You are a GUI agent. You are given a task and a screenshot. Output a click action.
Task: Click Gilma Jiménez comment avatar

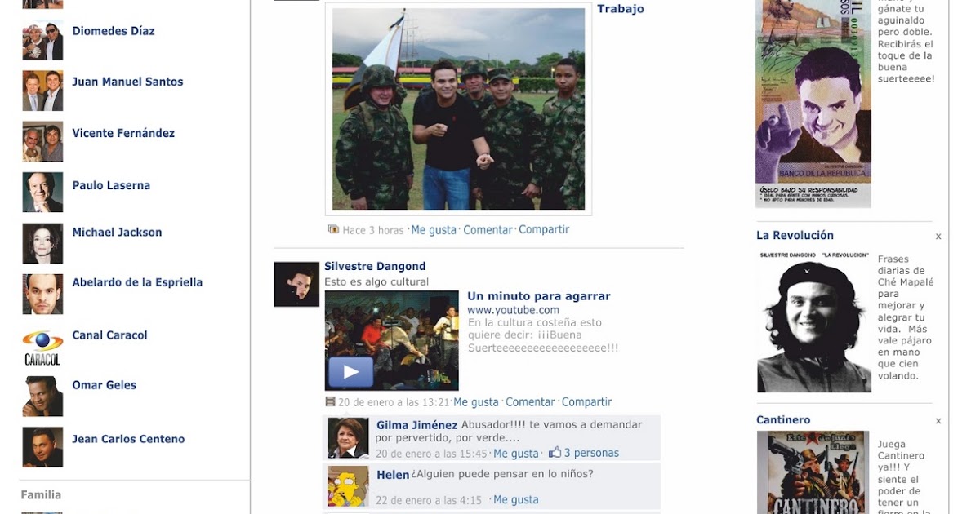point(349,438)
